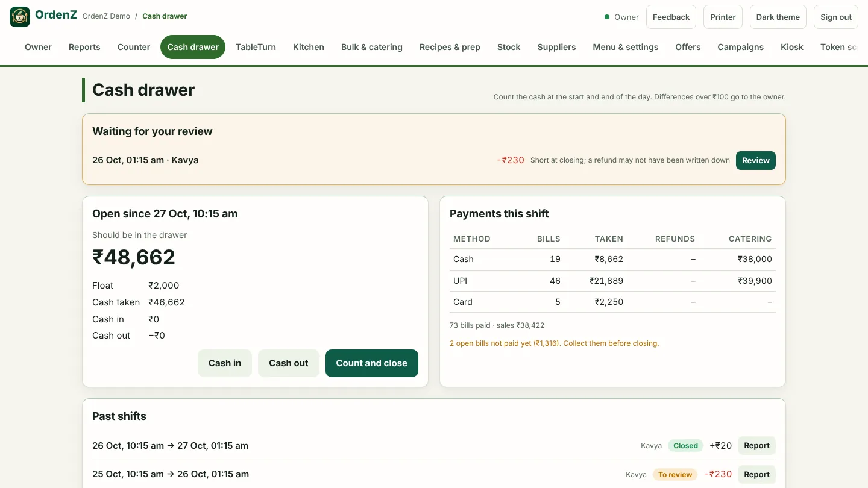
Task: Review Kavya's short closing entry
Action: 756,160
